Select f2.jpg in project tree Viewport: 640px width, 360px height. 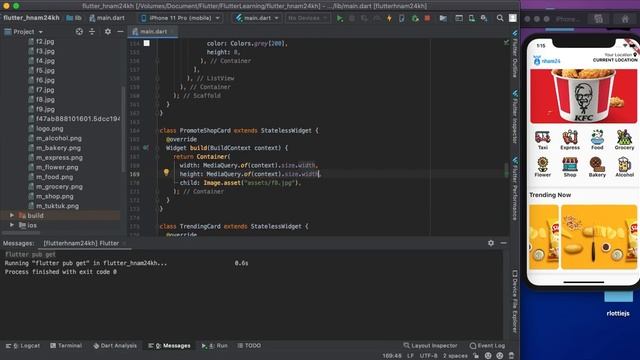tap(45, 42)
